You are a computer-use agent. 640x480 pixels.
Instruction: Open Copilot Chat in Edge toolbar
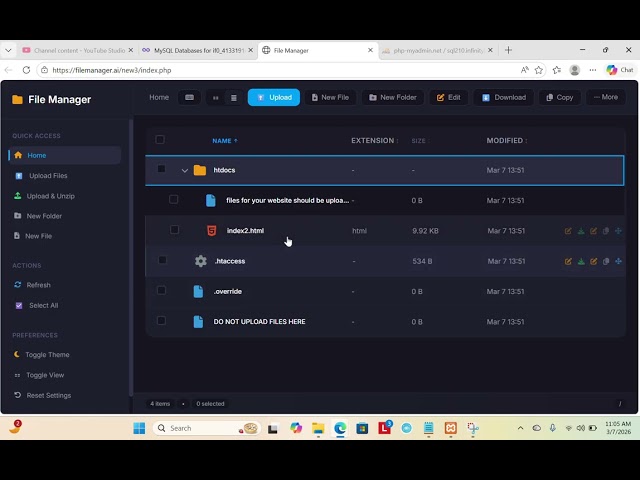point(620,70)
